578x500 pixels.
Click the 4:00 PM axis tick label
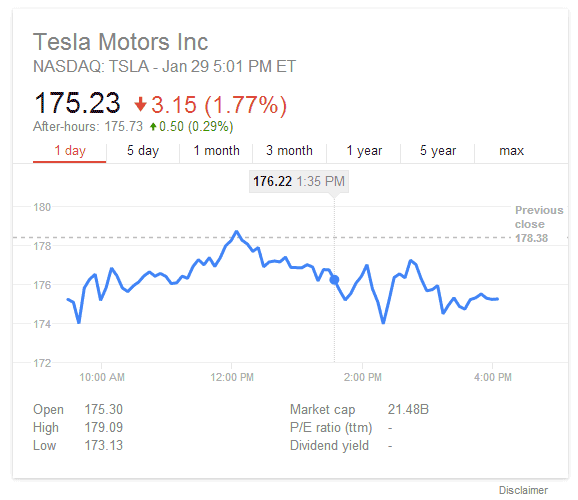[493, 377]
